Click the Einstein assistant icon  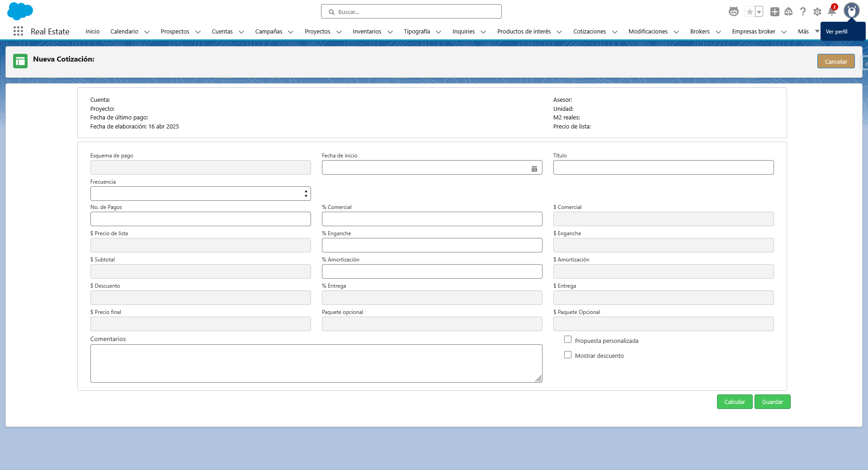point(733,11)
